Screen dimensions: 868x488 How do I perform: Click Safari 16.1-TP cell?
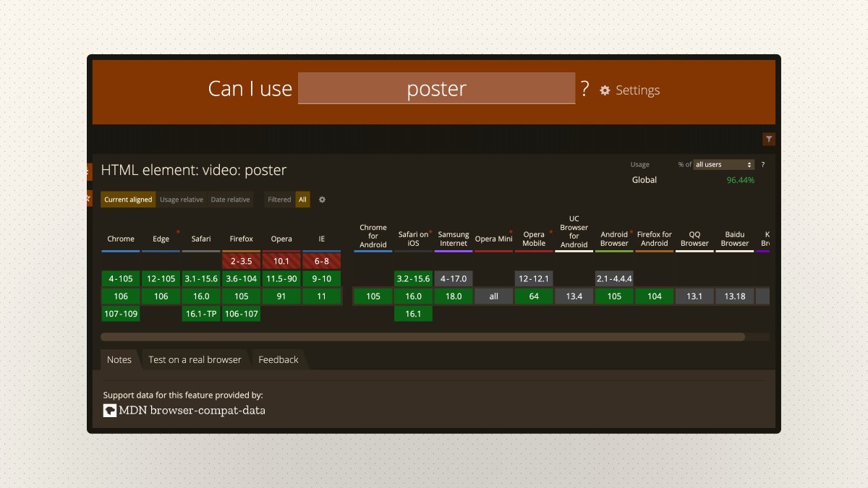pos(201,314)
